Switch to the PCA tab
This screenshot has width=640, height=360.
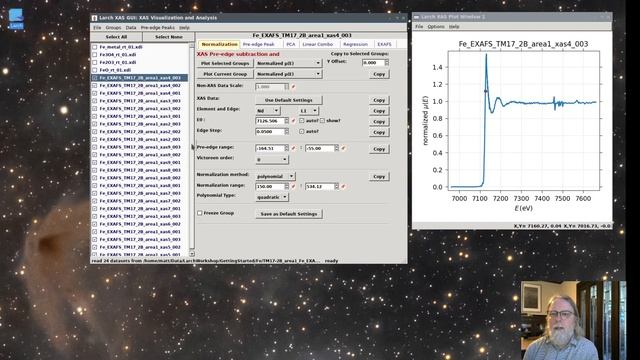point(290,44)
